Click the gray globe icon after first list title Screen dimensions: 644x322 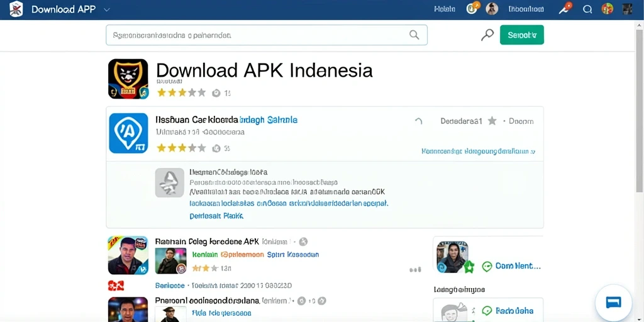pos(304,241)
